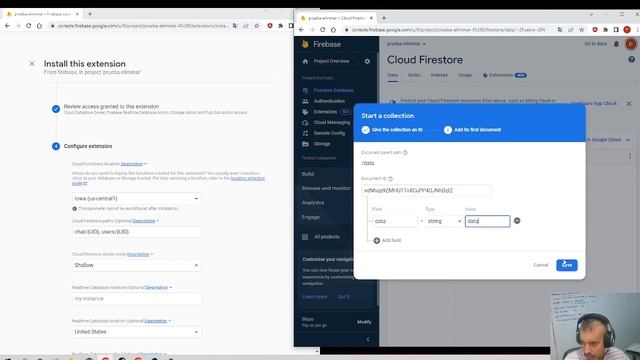640x360 pixels.
Task: Open Extensions in the Firebase sidebar
Action: click(x=325, y=112)
